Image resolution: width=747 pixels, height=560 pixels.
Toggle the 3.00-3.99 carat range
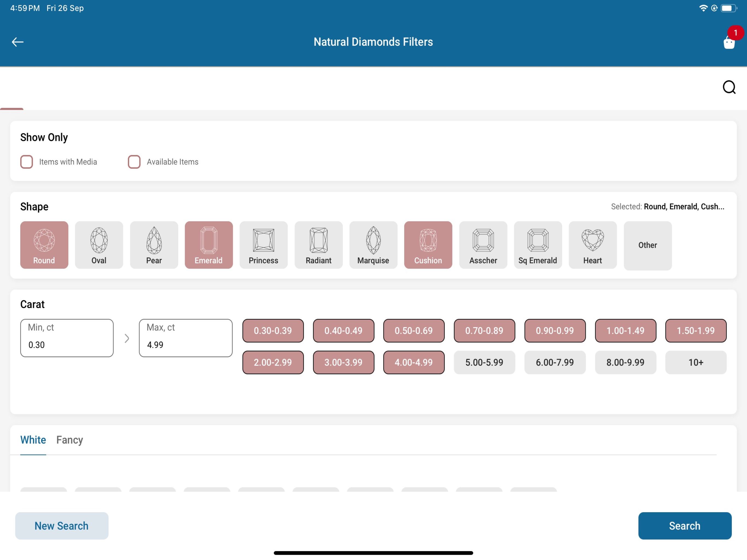343,362
